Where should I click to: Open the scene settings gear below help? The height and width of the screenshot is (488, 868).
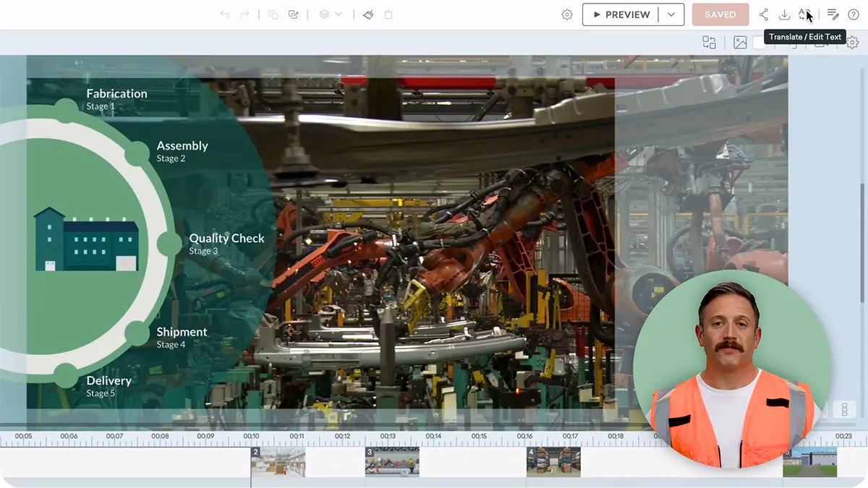tap(852, 43)
